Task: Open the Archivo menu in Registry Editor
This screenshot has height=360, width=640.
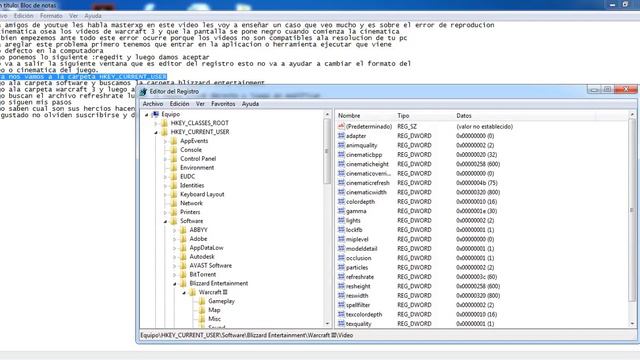Action: [x=153, y=104]
